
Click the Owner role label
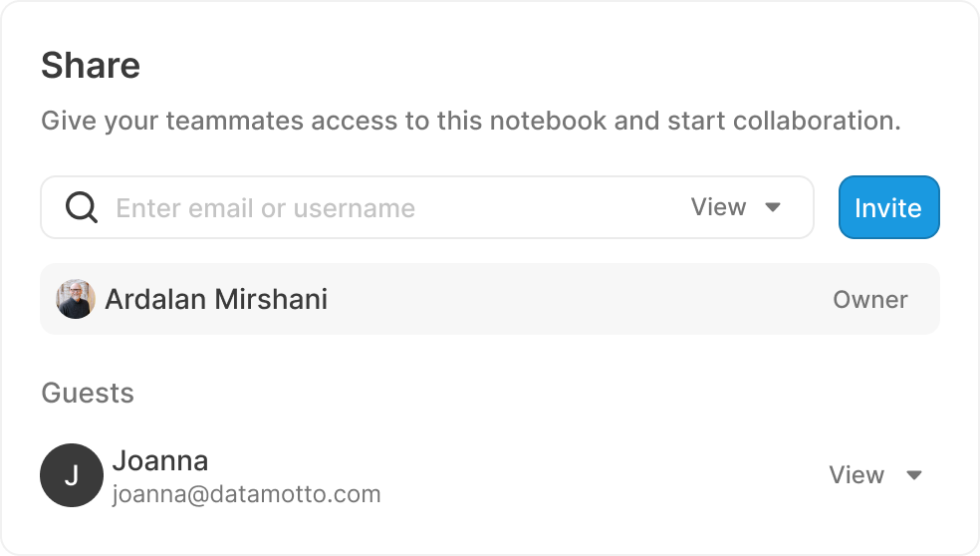[869, 300]
